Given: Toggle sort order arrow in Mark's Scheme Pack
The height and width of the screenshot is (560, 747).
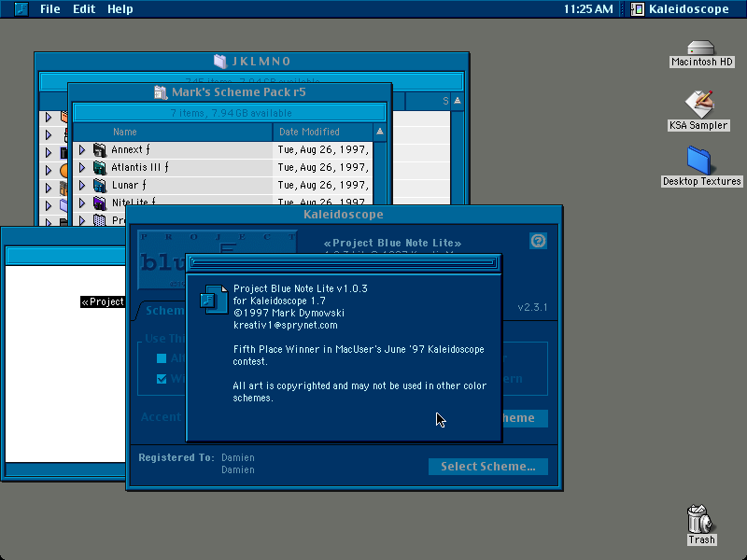Looking at the screenshot, I should tap(380, 132).
